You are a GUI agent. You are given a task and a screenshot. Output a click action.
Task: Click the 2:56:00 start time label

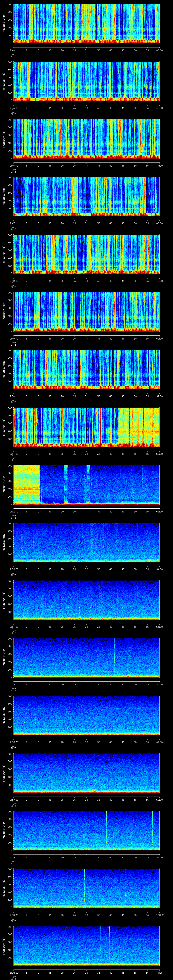tap(14, 742)
